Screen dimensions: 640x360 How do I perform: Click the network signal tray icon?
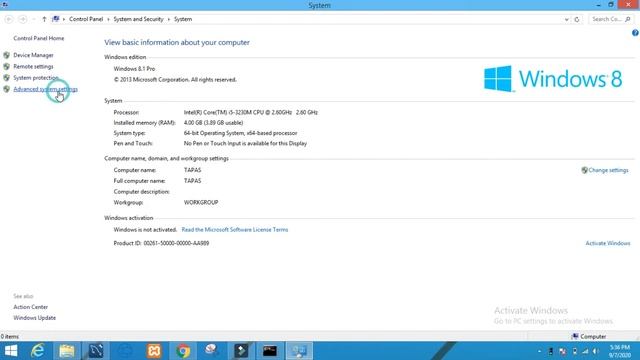585,351
